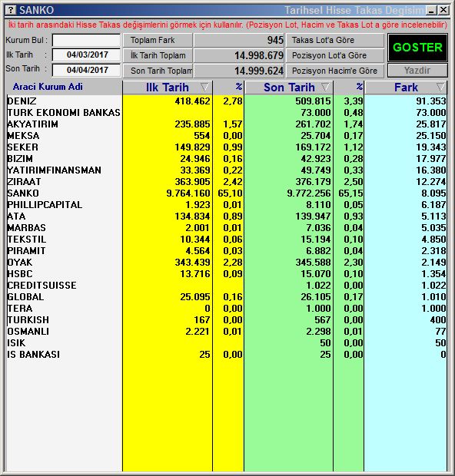Sort by Ilk Tarih column triangle
The width and height of the screenshot is (455, 476).
point(205,88)
